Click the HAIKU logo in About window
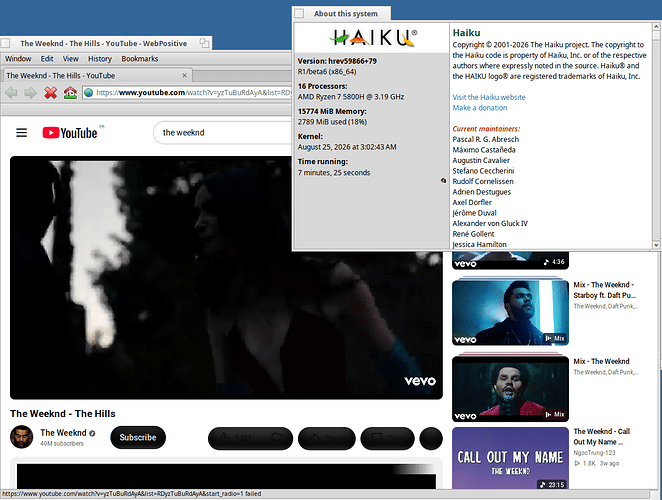The image size is (662, 500). [x=373, y=38]
